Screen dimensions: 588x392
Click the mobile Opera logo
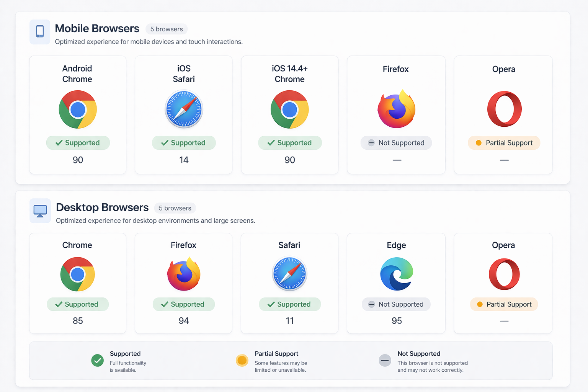click(x=504, y=109)
